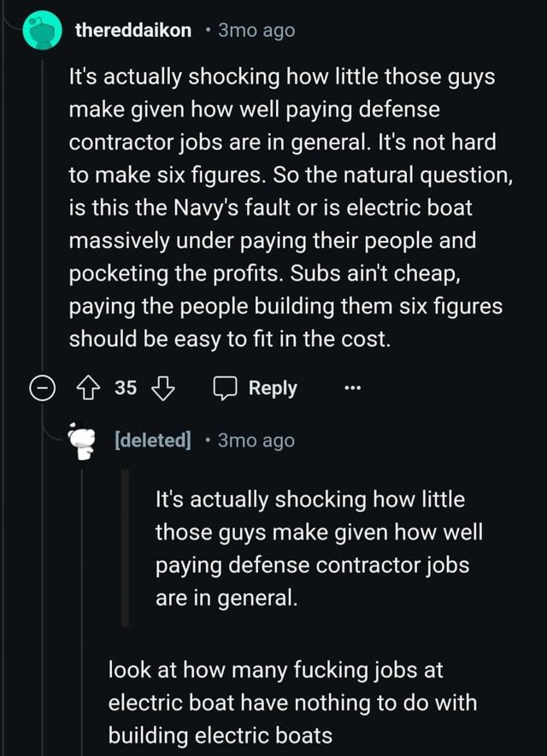Collapse reply via line beside deleted comment
Viewport: 547px width, 756px height.
coord(83,599)
